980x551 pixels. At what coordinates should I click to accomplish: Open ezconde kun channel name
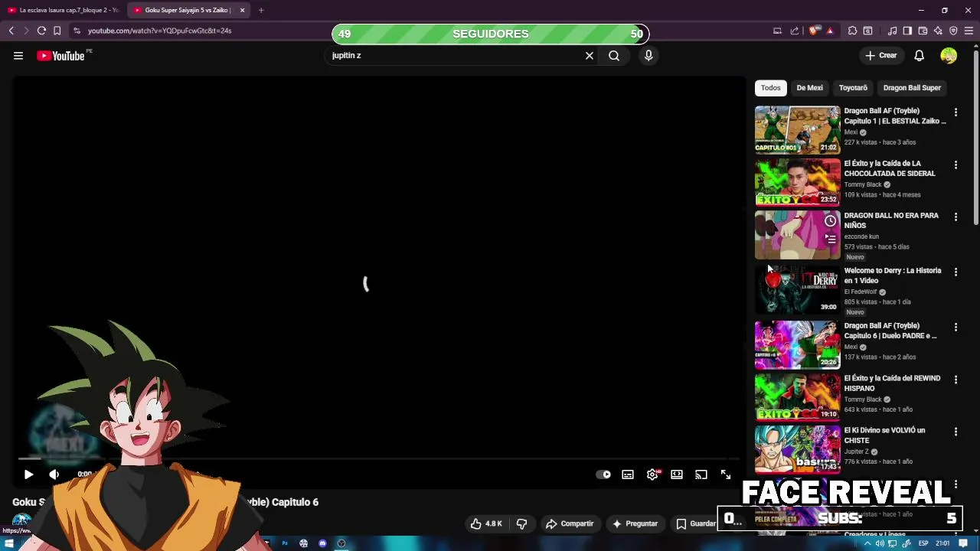click(861, 237)
